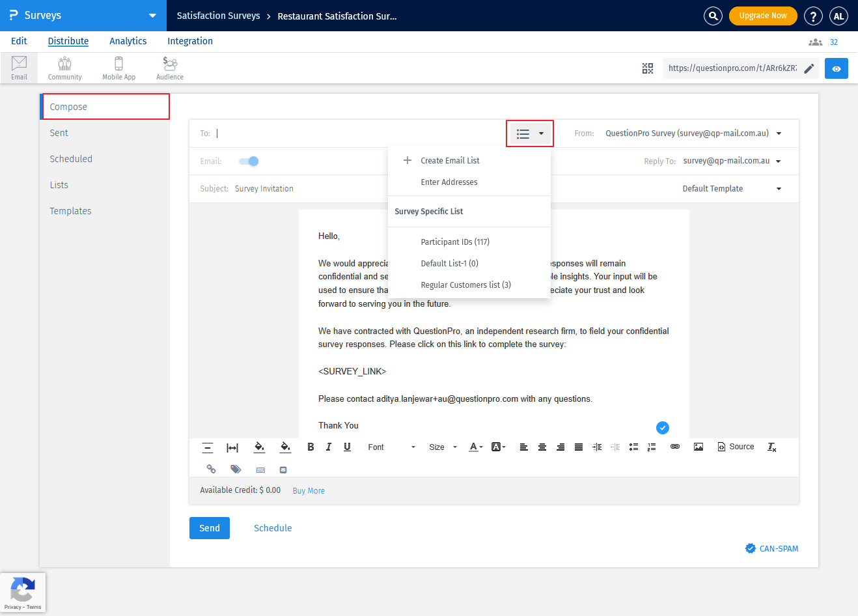
Task: Open the QR code for the survey link
Action: [648, 68]
